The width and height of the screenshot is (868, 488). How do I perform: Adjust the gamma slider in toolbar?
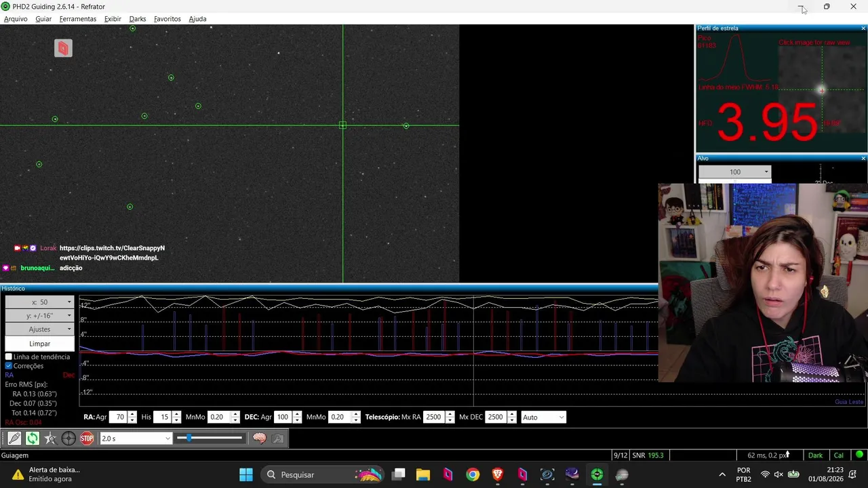pos(210,439)
